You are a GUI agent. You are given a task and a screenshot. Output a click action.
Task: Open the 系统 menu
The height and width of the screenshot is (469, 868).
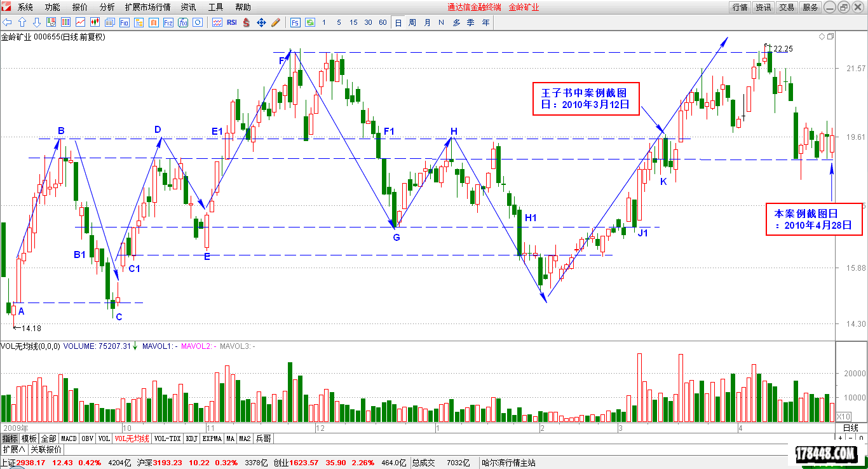25,7
